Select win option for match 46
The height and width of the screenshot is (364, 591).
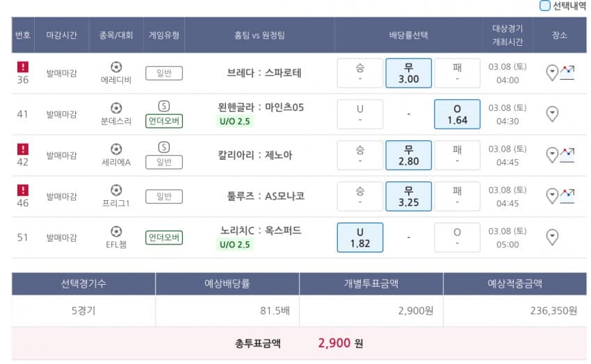(360, 196)
